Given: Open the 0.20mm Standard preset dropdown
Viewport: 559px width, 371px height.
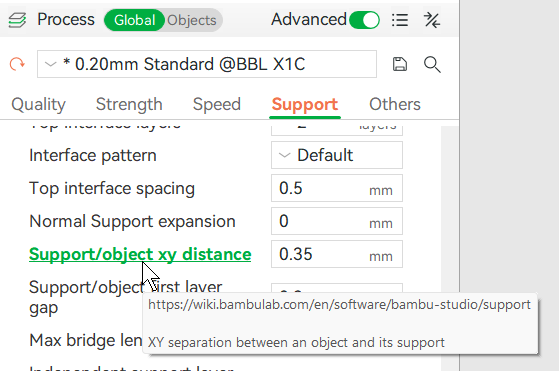Looking at the screenshot, I should [x=207, y=64].
